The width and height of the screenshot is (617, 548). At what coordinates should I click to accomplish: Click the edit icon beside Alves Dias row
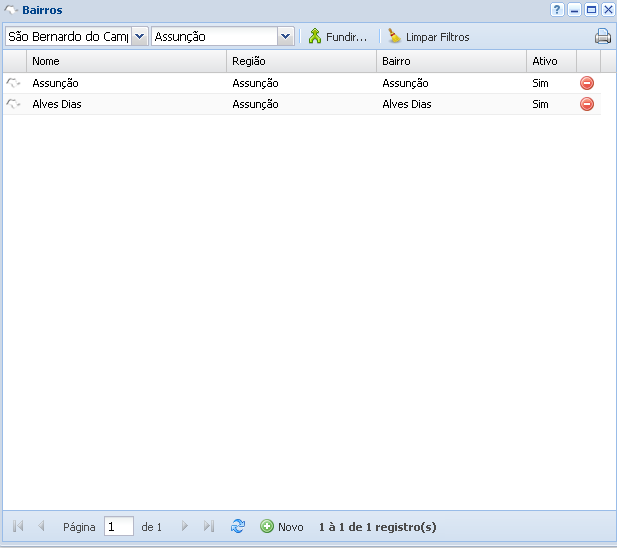coord(13,104)
